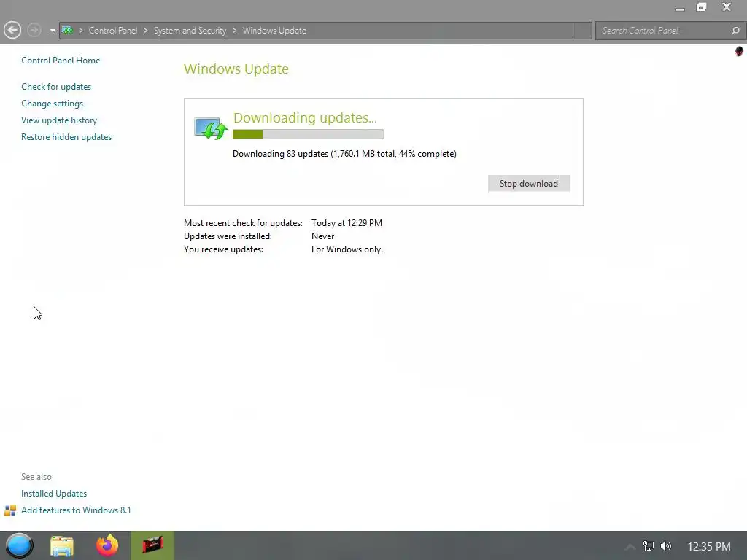747x560 pixels.
Task: Restore down the window
Action: (701, 7)
